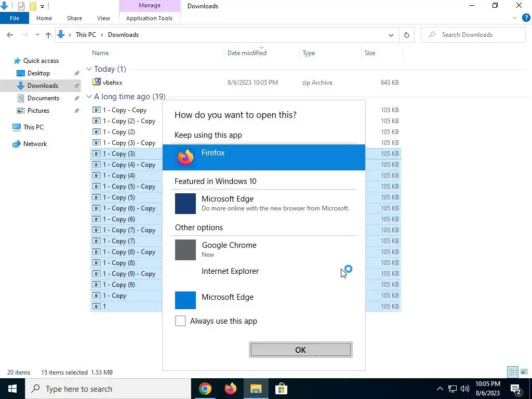Viewport: 532px width, 399px height.
Task: Click the Properties quick access icon
Action: point(21,6)
